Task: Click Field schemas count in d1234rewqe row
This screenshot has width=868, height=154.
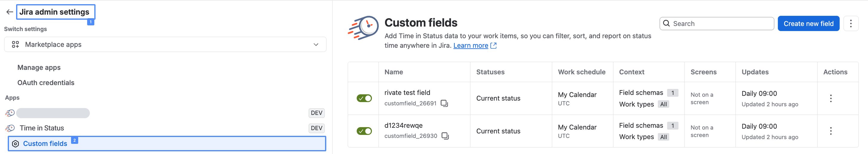Action: pos(672,126)
